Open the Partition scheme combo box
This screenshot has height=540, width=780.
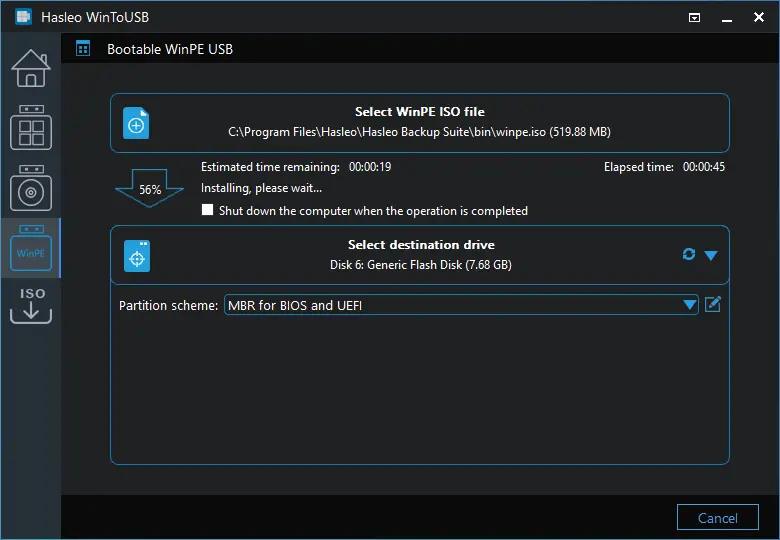click(461, 305)
